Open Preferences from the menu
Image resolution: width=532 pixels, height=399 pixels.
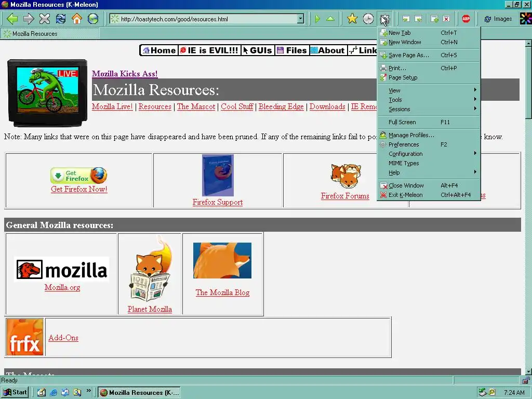coord(429,144)
